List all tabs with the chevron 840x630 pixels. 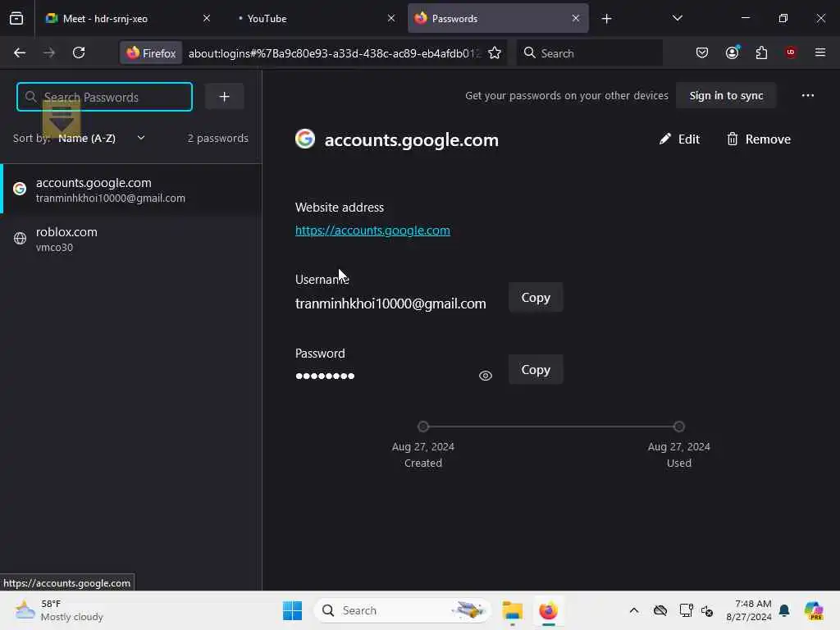(x=677, y=18)
